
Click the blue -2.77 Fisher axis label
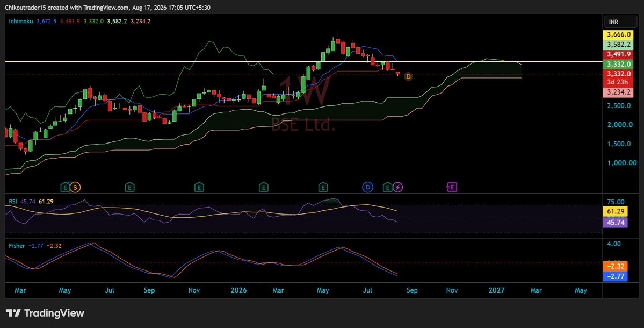coord(615,276)
